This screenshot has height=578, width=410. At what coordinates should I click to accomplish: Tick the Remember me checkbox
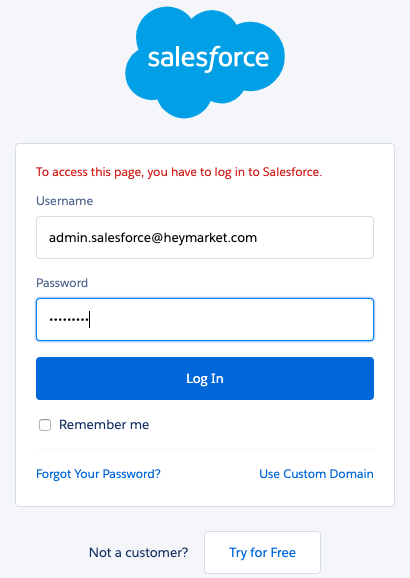(x=45, y=425)
